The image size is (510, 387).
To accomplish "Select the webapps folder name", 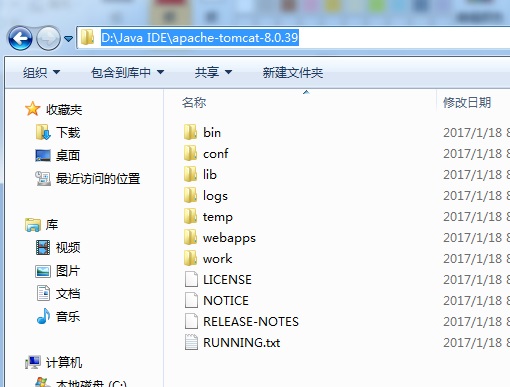I will 229,238.
